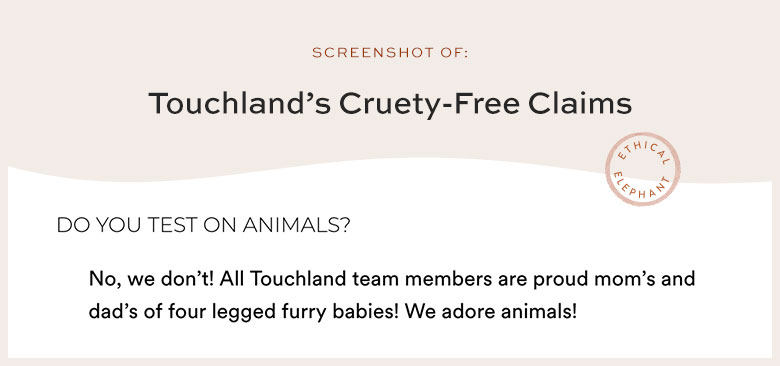The image size is (780, 366).
Task: Click the word 'Touchland's' in the title
Action: [240, 104]
